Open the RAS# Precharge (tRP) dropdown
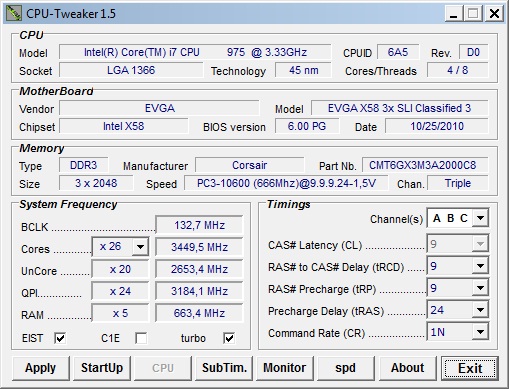 458,288
